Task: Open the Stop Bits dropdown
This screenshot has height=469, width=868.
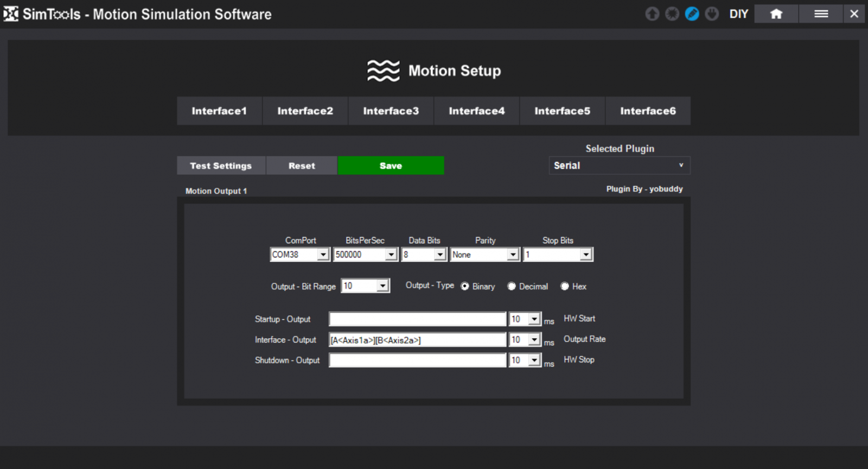Action: (558, 255)
